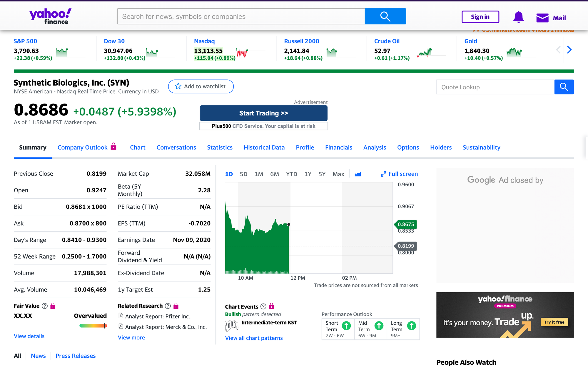Select the 5Y chart range
The width and height of the screenshot is (588, 368).
tap(322, 174)
